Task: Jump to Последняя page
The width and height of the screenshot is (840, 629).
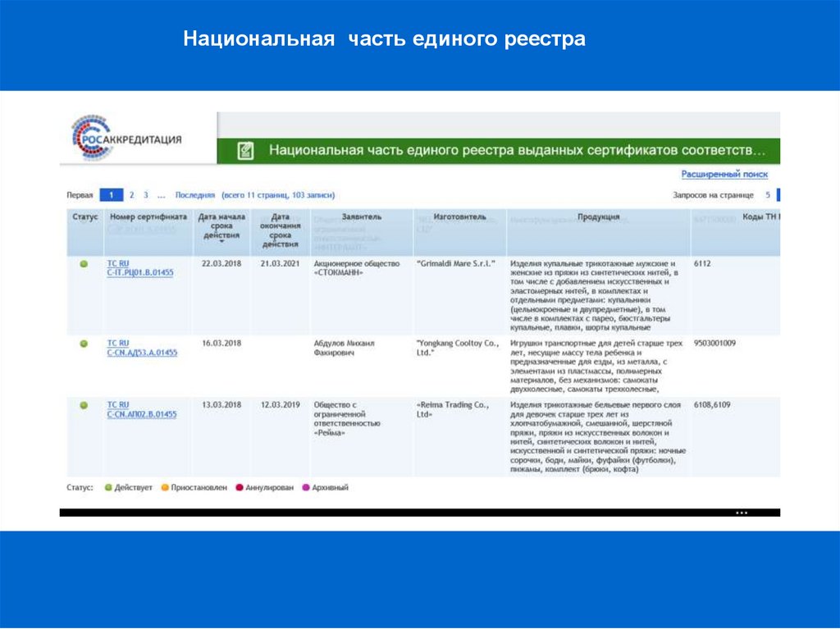Action: [x=194, y=195]
